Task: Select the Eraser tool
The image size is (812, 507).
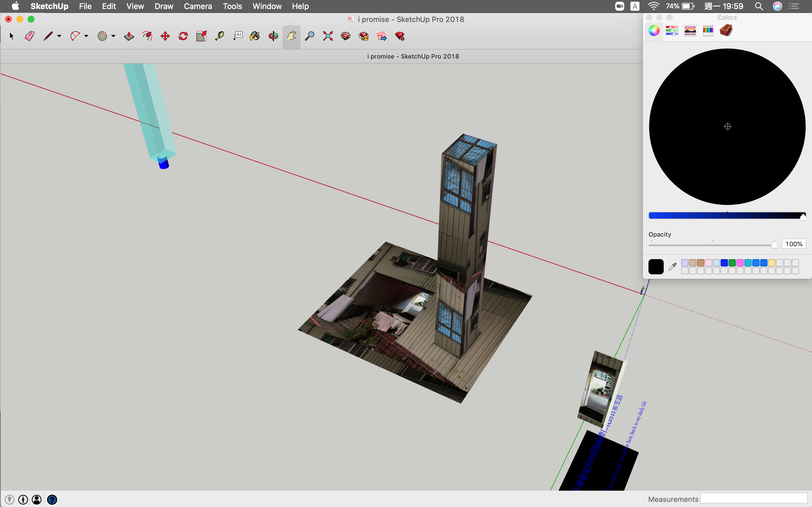Action: (x=30, y=36)
